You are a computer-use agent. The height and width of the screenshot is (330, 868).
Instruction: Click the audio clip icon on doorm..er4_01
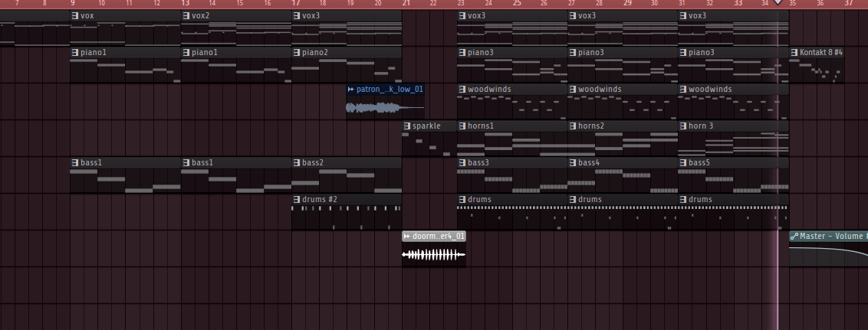407,237
